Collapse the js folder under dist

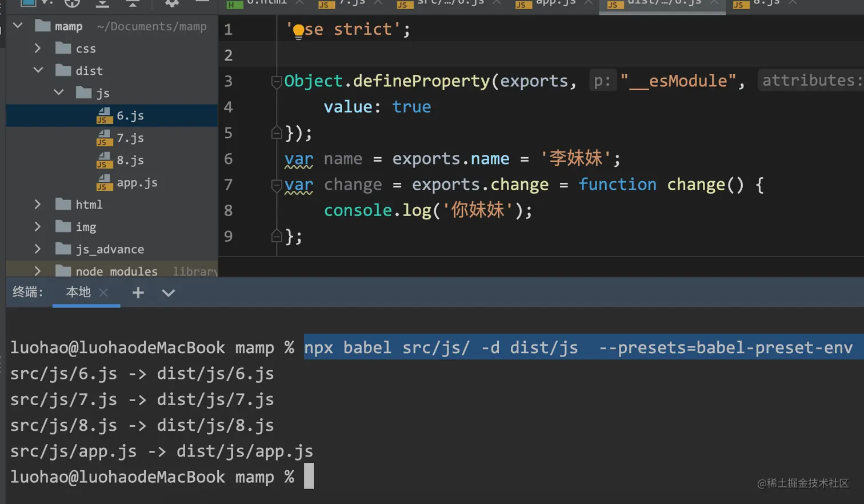[59, 92]
